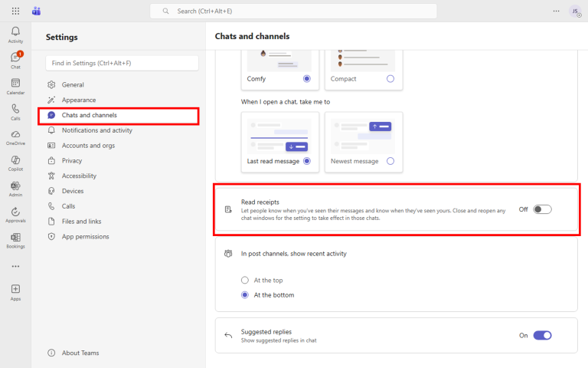Open the Calendar app

click(15, 85)
